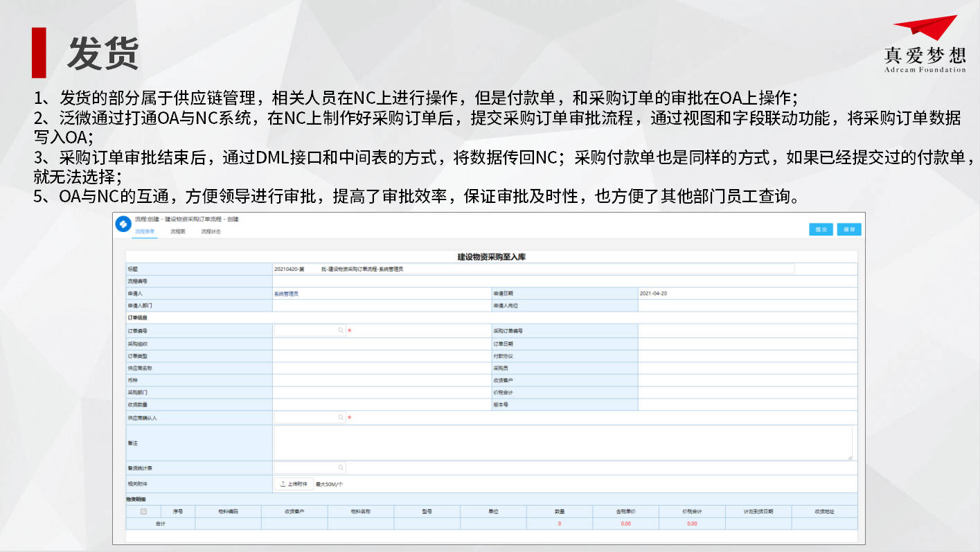
Task: Click the 发货 slide title
Action: (x=103, y=53)
